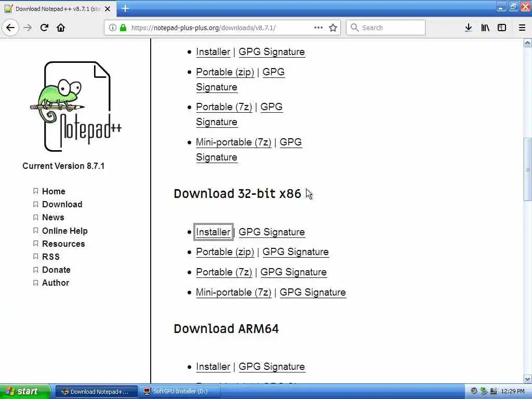
Task: Open News in the sidebar
Action: click(53, 217)
